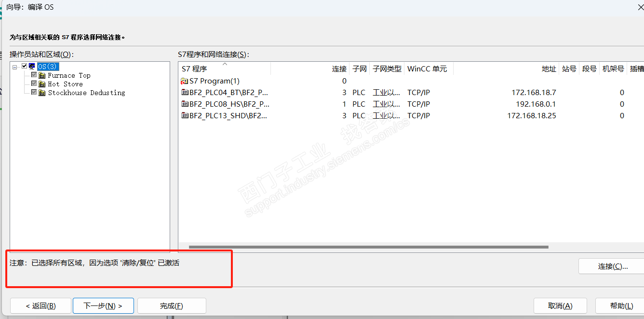644x319 pixels.
Task: Click the 返回(B) button
Action: point(40,305)
